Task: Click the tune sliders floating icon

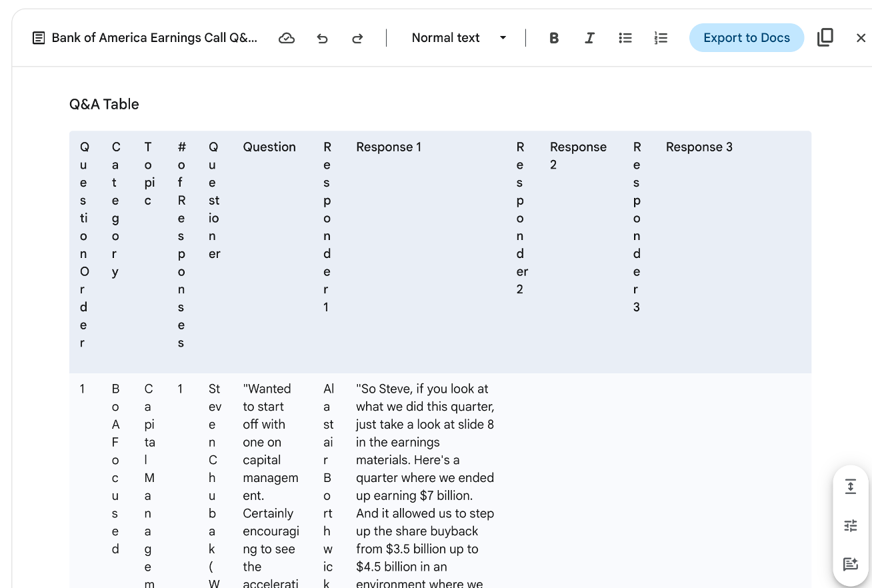Action: pos(851,525)
